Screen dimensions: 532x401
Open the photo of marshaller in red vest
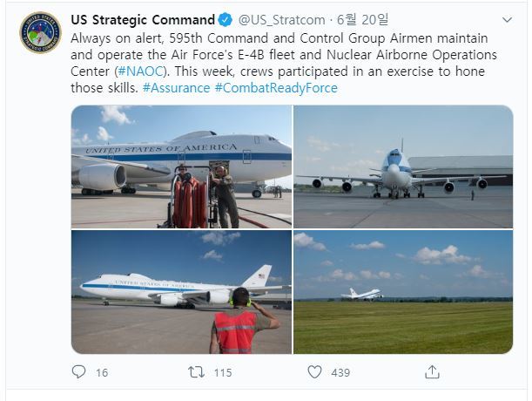tap(181, 292)
